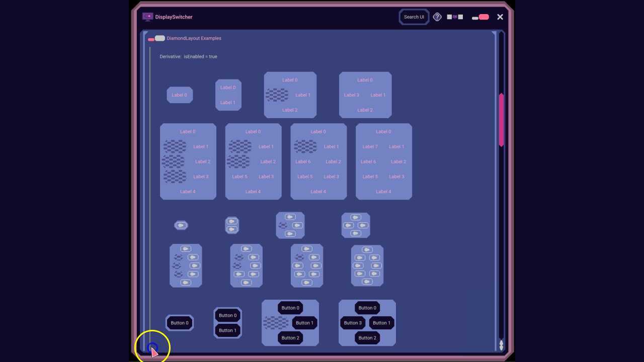
Task: Click the top icon in the five-icon diamond group
Action: pos(186,249)
